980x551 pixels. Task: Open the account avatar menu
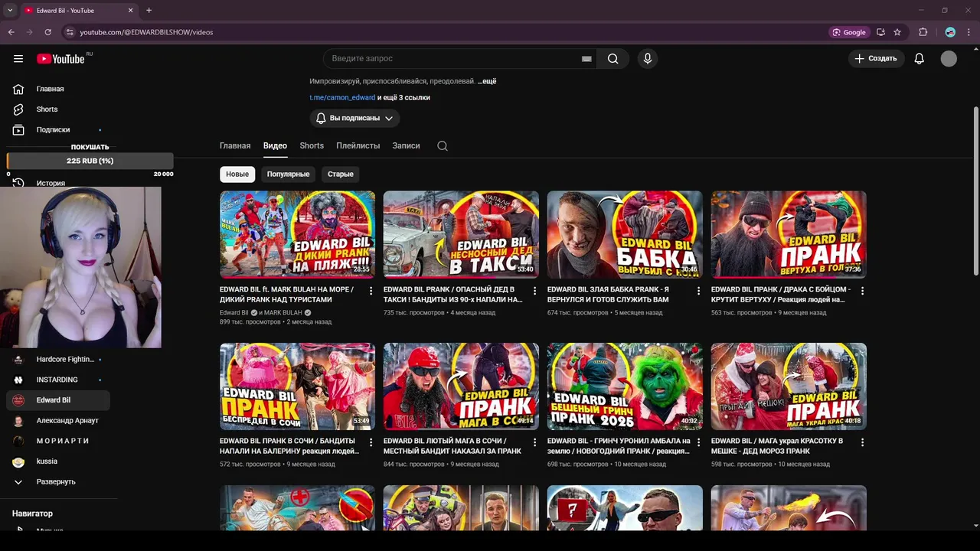tap(949, 59)
